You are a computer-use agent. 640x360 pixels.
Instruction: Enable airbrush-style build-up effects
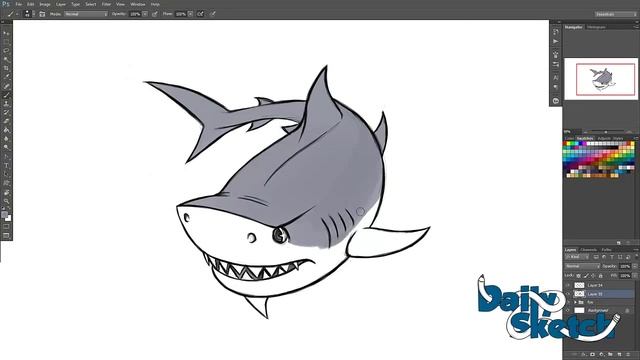tap(200, 14)
